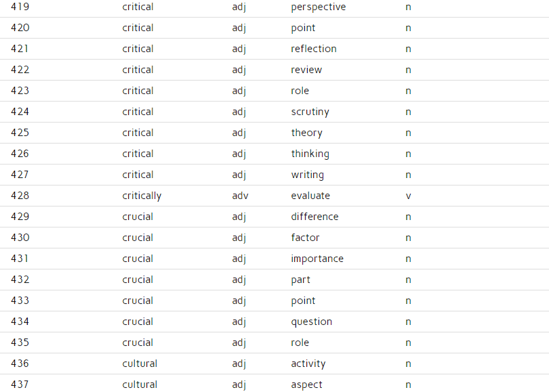Screen dimensions: 549x392
Task: Select the 'factor' cell in row 430
Action: pyautogui.click(x=305, y=238)
